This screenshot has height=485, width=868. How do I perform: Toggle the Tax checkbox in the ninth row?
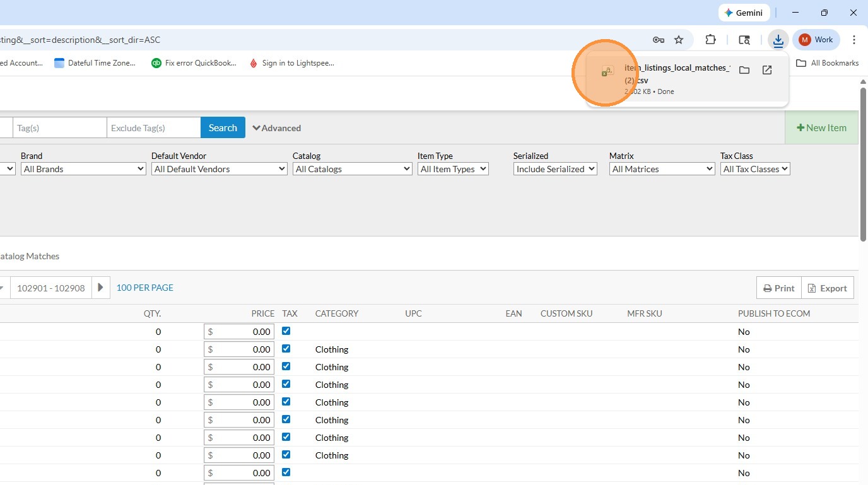click(286, 472)
